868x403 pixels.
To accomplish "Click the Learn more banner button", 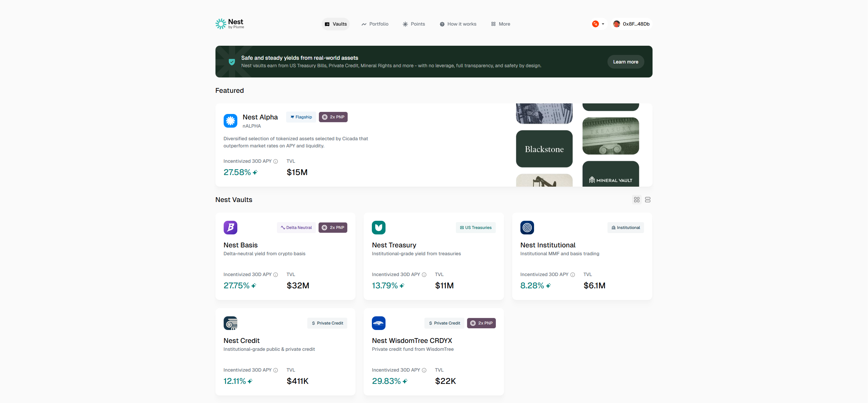I will coord(625,62).
